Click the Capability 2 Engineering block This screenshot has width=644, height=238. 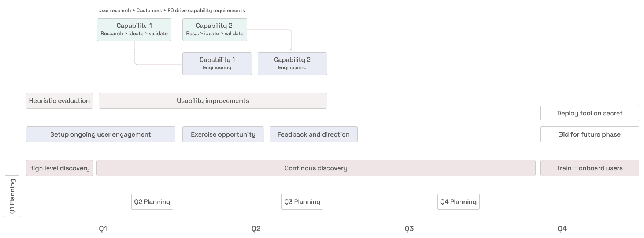point(292,64)
